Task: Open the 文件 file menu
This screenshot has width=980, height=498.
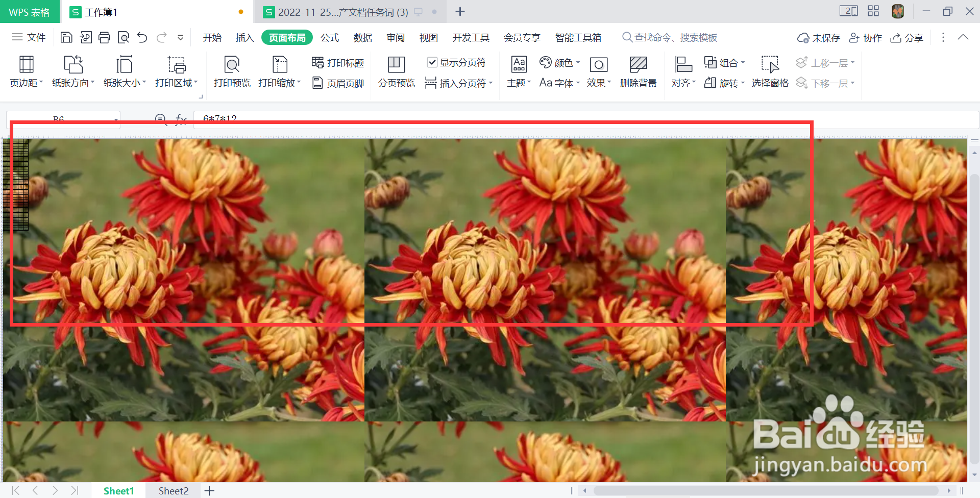Action: (29, 37)
